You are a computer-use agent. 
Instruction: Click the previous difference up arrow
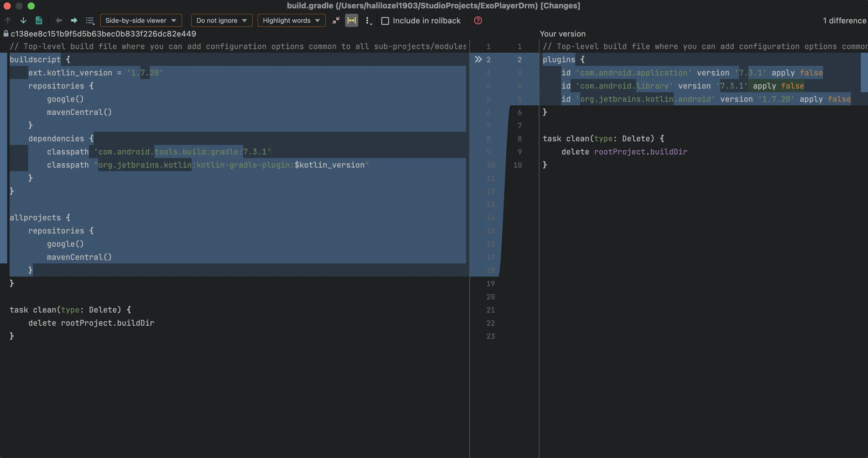coord(8,21)
